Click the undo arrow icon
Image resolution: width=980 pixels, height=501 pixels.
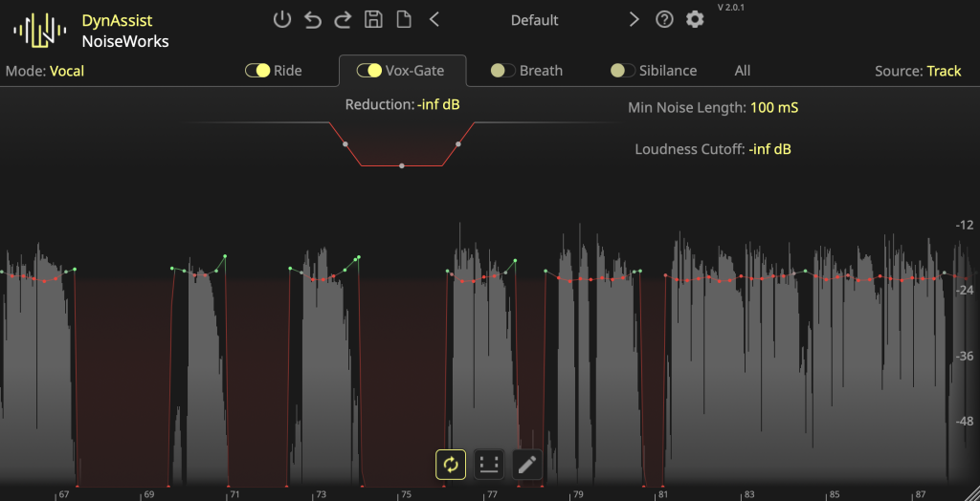pyautogui.click(x=313, y=20)
